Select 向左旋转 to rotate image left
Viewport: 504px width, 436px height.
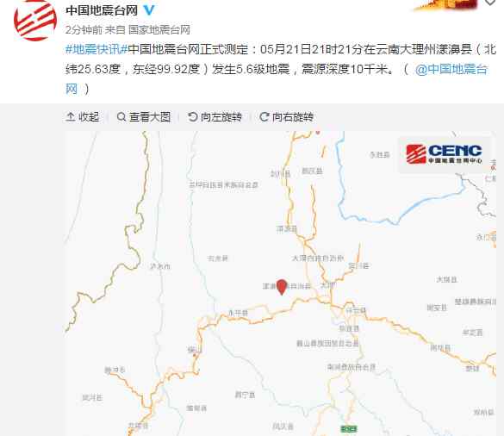[x=215, y=116]
